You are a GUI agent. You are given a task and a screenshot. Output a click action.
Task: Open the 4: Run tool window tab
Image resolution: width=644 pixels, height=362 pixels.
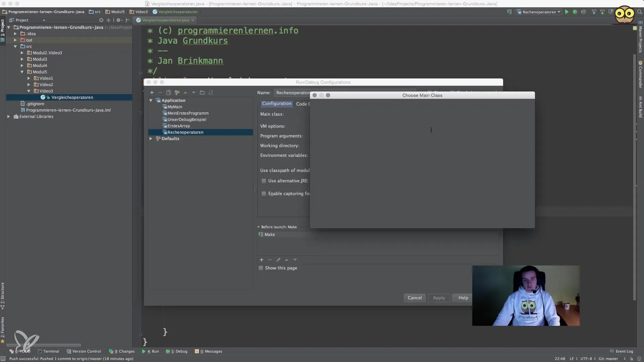click(150, 351)
